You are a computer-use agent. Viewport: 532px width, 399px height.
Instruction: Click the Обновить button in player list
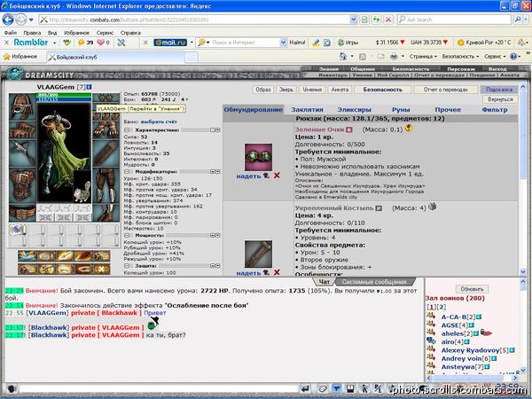pyautogui.click(x=472, y=289)
